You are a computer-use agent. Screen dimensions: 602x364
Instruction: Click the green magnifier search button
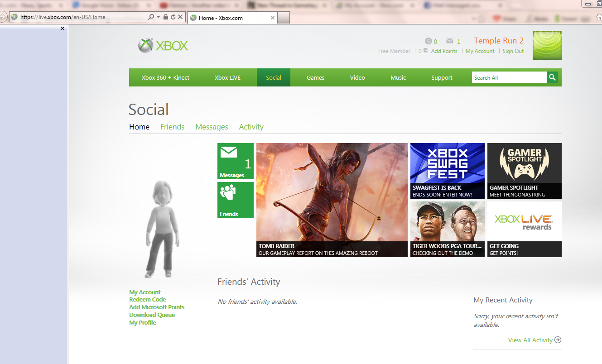click(x=552, y=77)
